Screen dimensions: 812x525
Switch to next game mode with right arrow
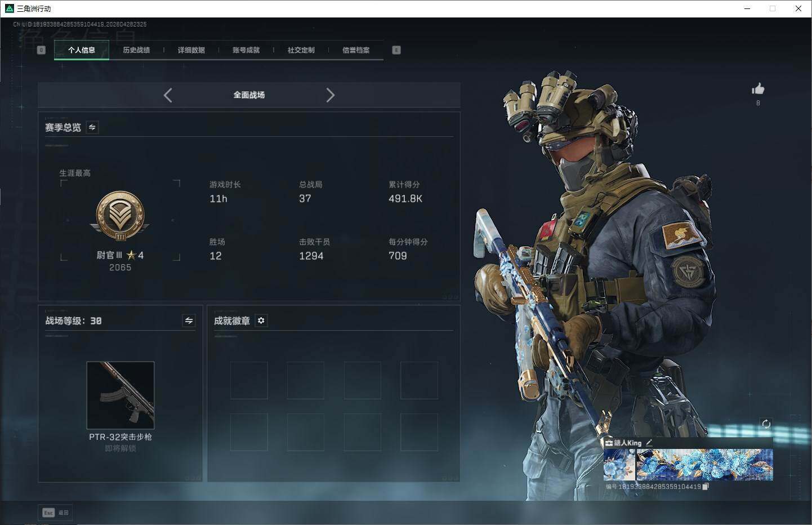pyautogui.click(x=330, y=95)
